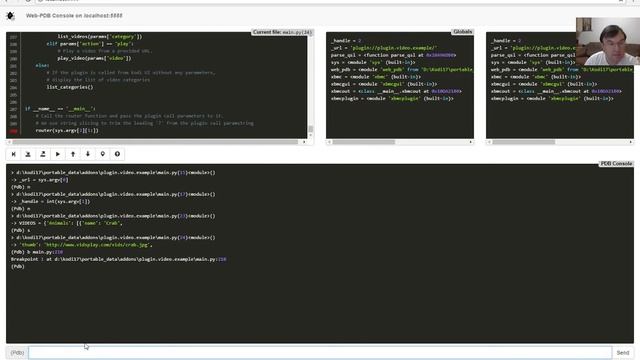Click the code panel vertical scrollbar thumb
640x360 pixels.
pyautogui.click(x=311, y=129)
